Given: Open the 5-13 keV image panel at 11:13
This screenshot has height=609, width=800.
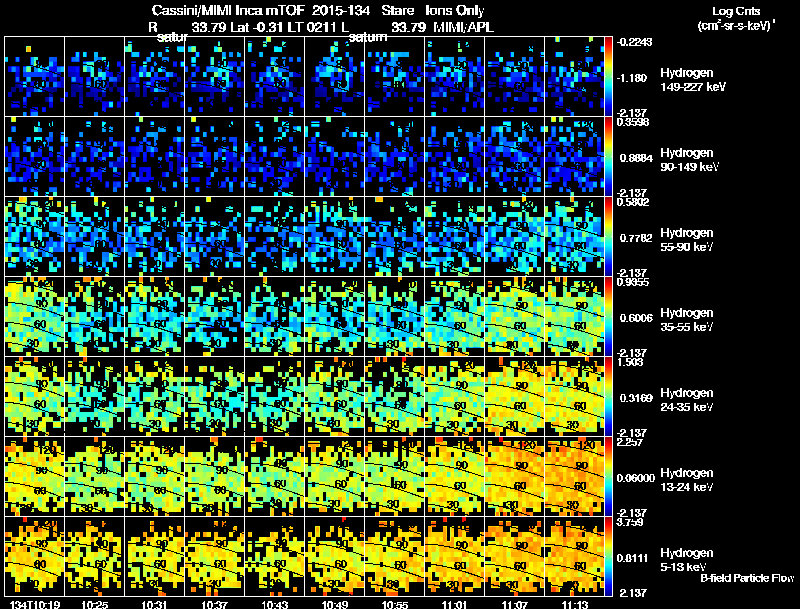Looking at the screenshot, I should 574,557.
